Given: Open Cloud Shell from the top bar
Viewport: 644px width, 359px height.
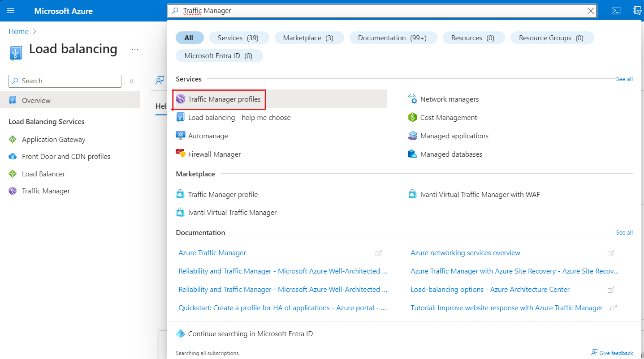Looking at the screenshot, I should (616, 10).
